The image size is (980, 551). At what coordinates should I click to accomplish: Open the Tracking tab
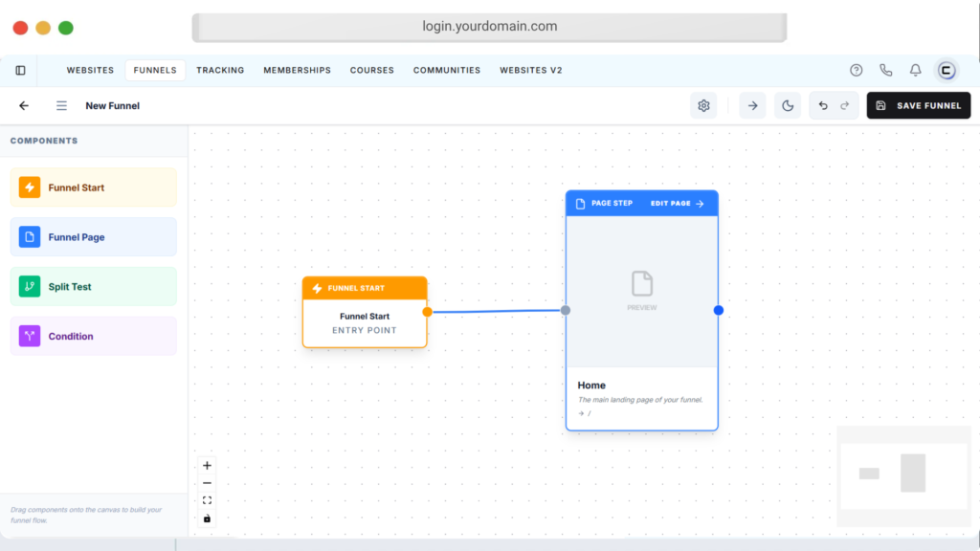tap(220, 70)
